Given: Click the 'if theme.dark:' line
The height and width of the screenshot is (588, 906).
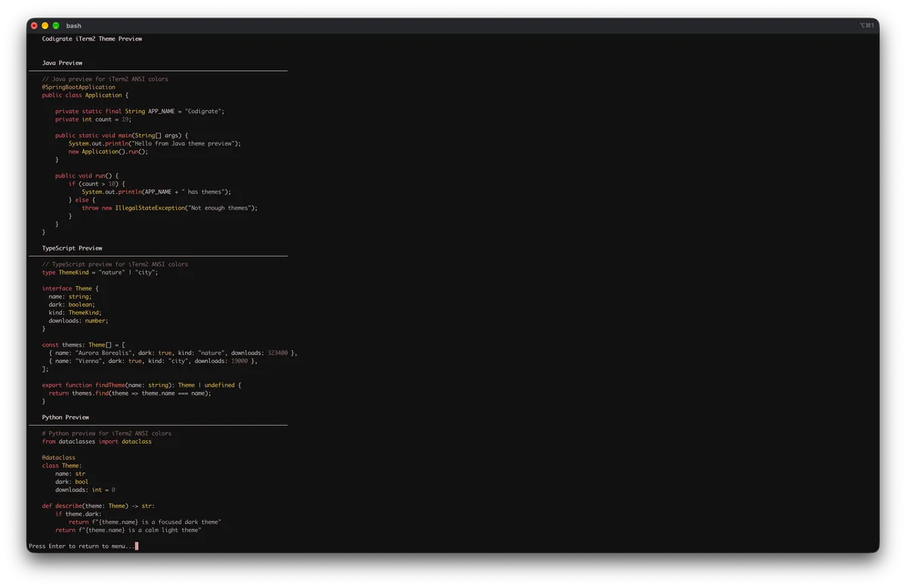Looking at the screenshot, I should (x=79, y=514).
